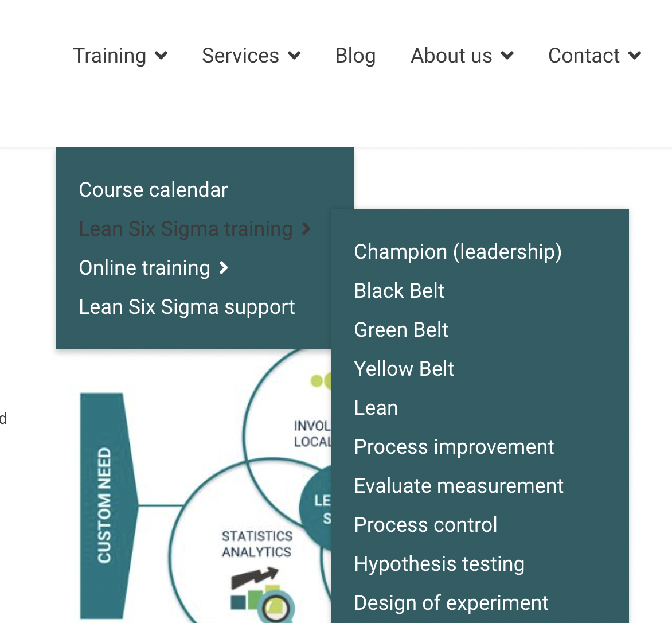The image size is (672, 623).
Task: Select the Black Belt course
Action: (399, 291)
